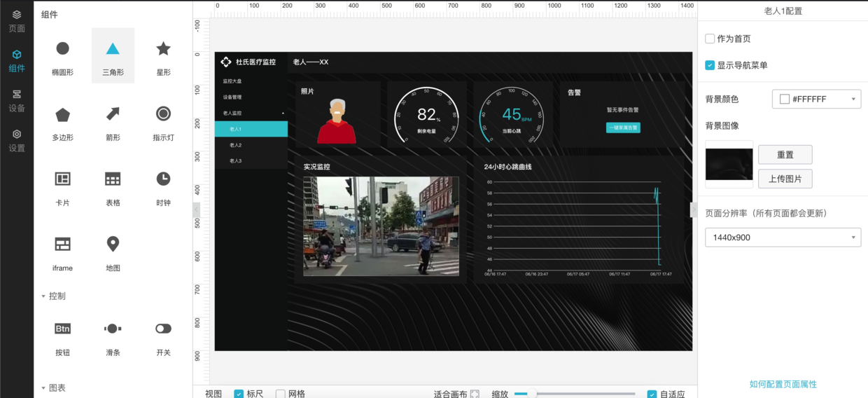Select the 卡片 card component
This screenshot has height=398, width=868.
(62, 186)
